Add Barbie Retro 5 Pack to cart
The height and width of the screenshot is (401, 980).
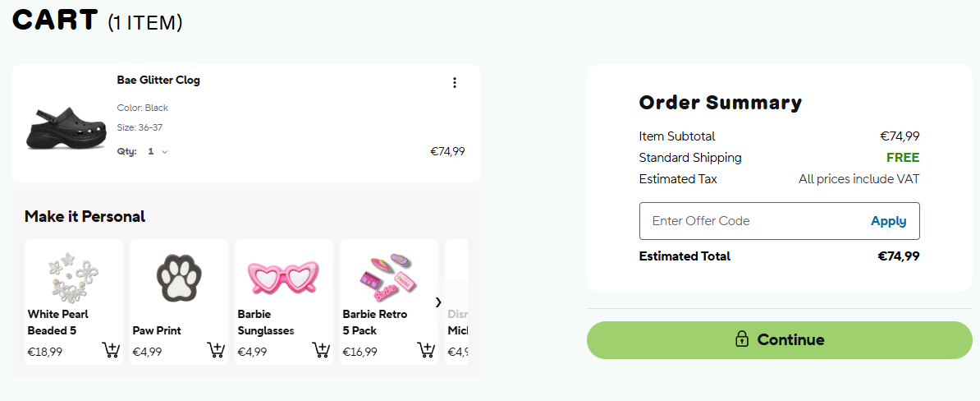coord(426,351)
